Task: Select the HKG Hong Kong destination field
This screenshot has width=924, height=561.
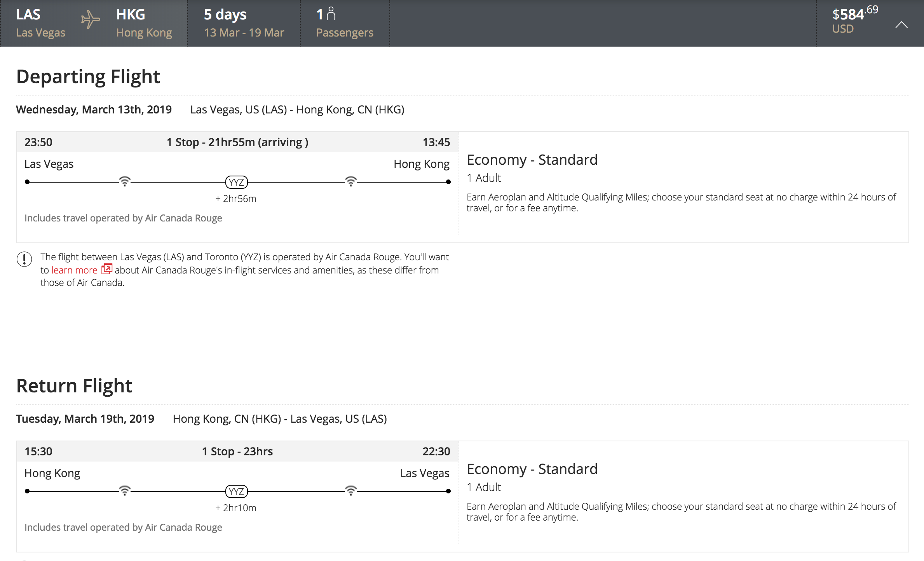Action: coord(144,23)
